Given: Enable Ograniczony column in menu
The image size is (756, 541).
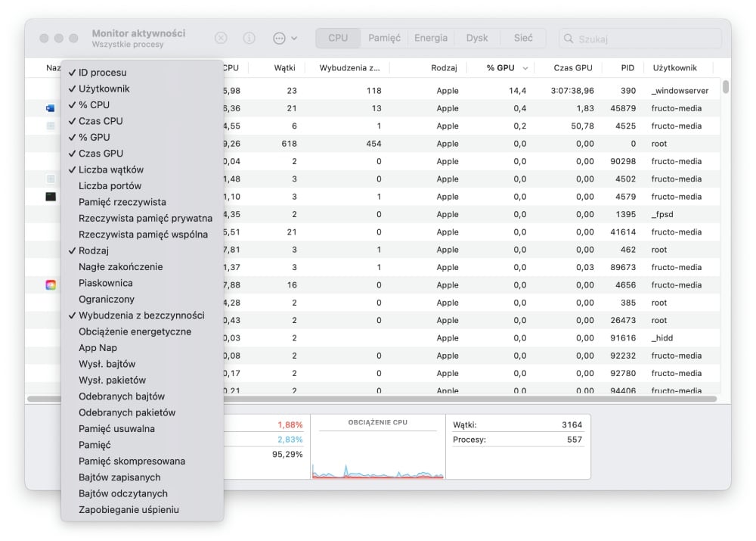Looking at the screenshot, I should click(x=142, y=299).
